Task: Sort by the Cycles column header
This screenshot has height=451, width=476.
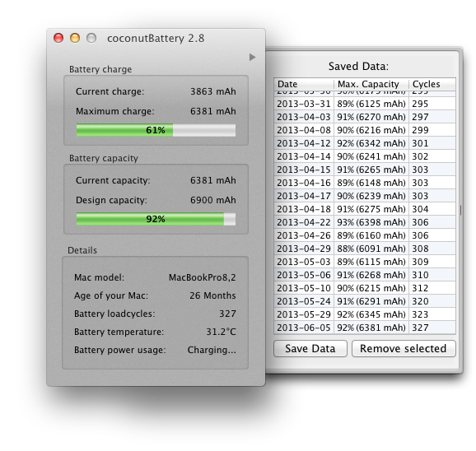Action: pos(432,84)
